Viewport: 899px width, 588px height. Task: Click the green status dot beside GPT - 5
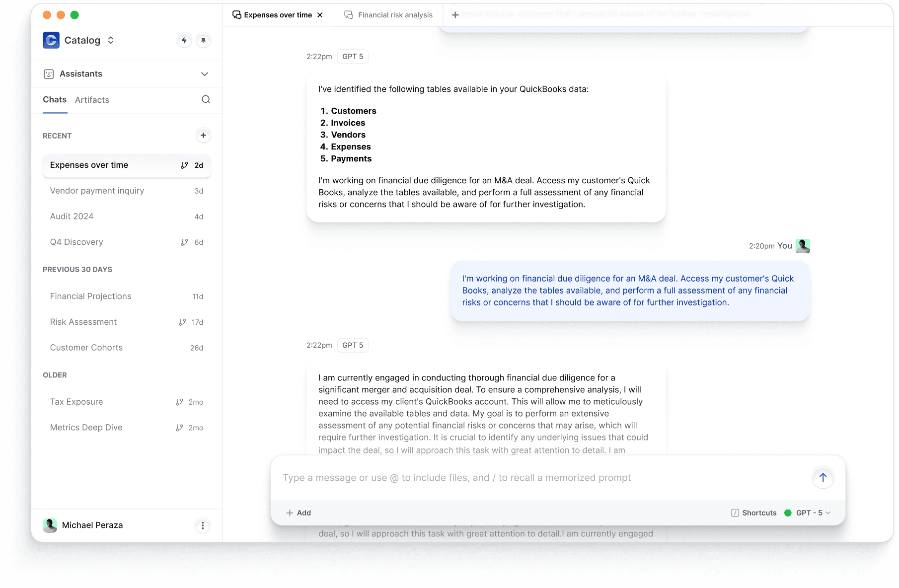tap(788, 513)
